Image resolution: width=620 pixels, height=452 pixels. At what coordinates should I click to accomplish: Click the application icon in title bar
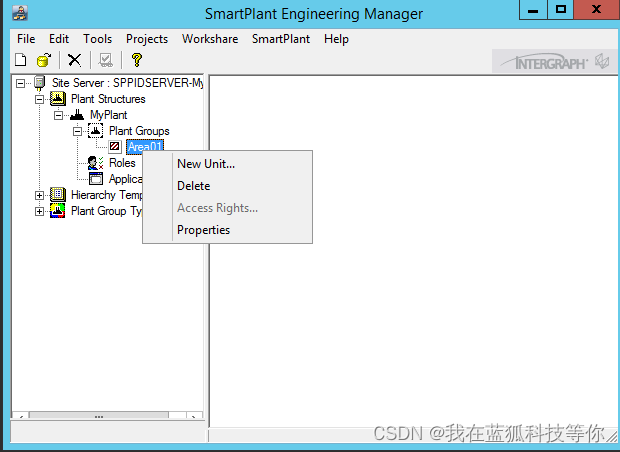click(x=20, y=13)
